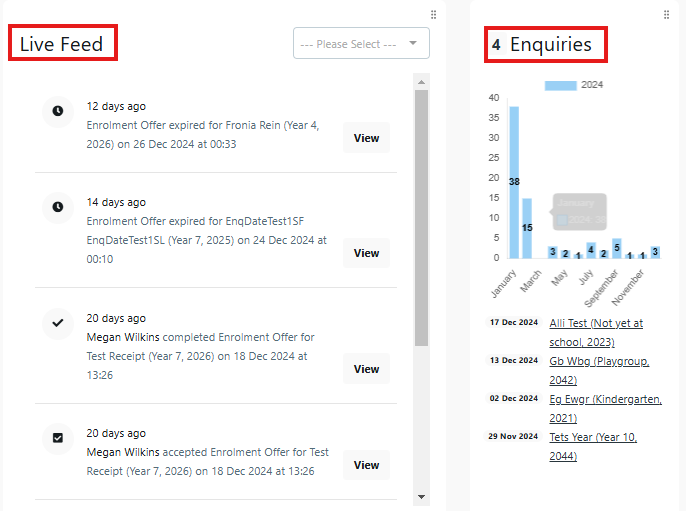Screen dimensions: 686x511
Task: Grab the Live Feed panel drag handle
Action: (x=433, y=14)
